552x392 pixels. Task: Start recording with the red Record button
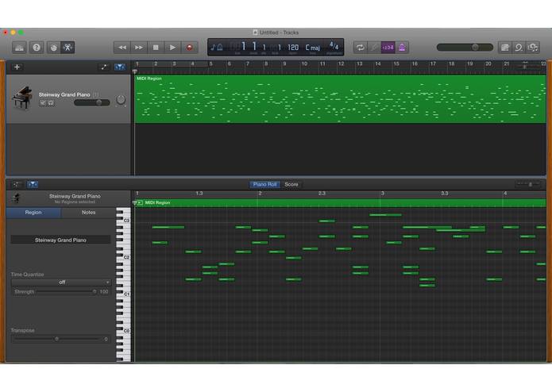pos(189,48)
